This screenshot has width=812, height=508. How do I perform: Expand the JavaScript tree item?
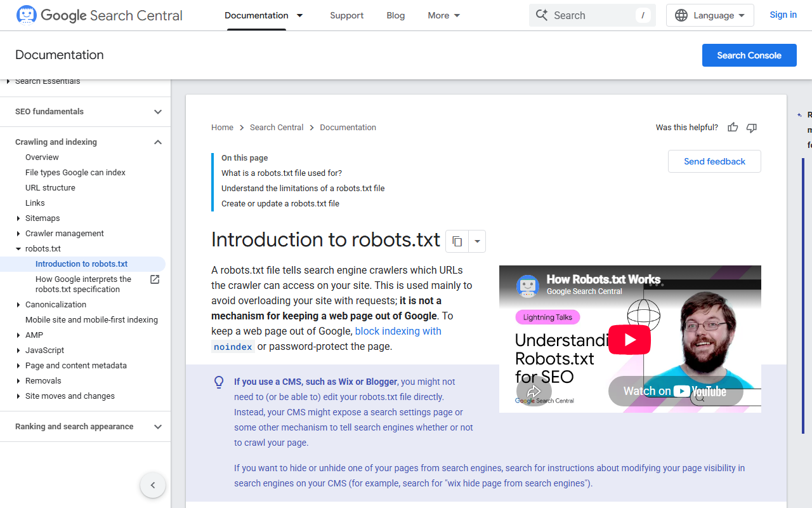18,351
